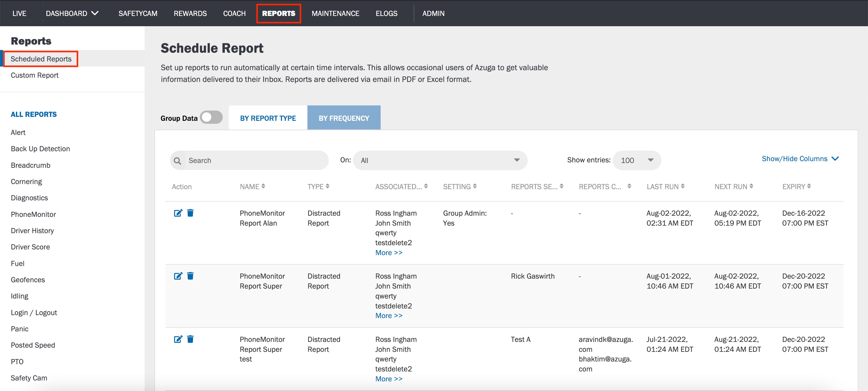
Task: Sort by the LAST RUN column arrows
Action: tap(683, 186)
